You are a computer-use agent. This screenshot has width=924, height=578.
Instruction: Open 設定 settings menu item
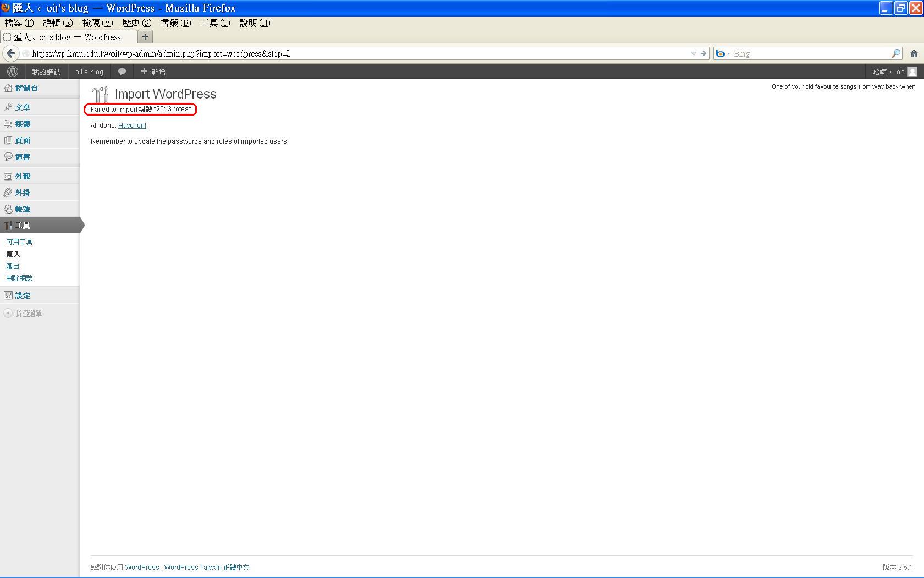[23, 296]
